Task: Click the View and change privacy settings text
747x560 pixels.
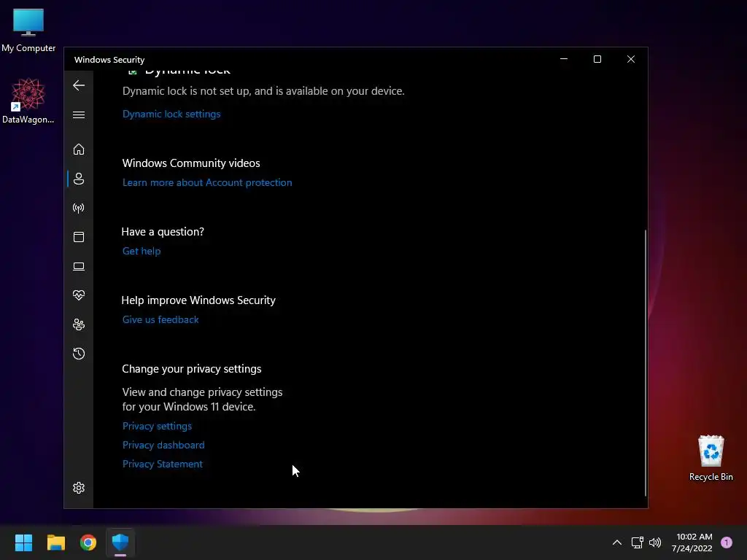Action: pos(203,399)
